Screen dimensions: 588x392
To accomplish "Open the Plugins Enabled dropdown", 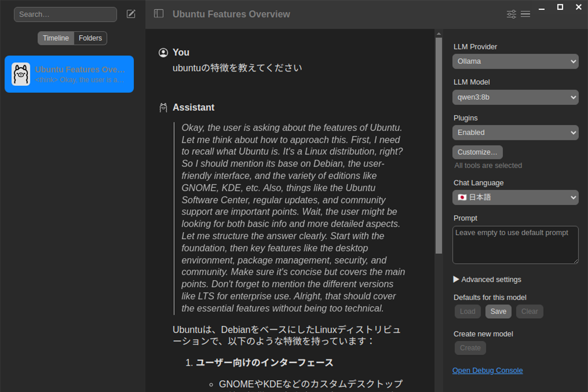I will pos(515,132).
